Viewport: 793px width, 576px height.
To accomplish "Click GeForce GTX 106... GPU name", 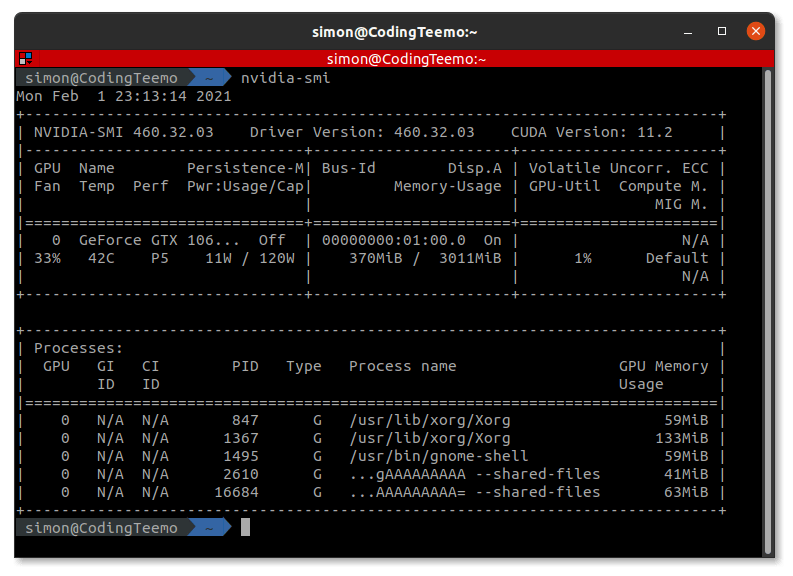I will [159, 240].
